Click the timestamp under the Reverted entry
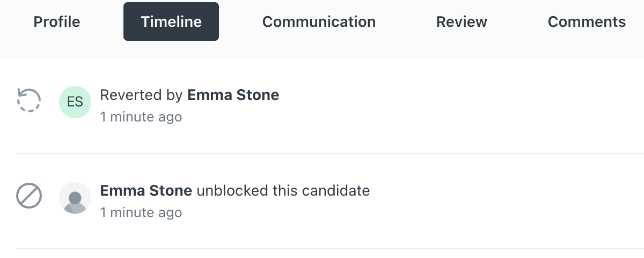644x258 pixels. (141, 117)
